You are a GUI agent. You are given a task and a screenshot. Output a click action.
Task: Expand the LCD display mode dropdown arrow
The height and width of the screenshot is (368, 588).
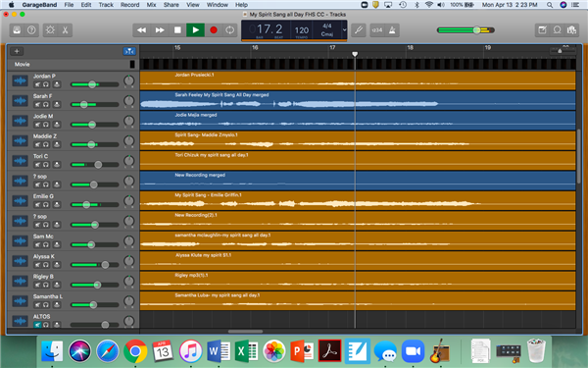pyautogui.click(x=344, y=30)
